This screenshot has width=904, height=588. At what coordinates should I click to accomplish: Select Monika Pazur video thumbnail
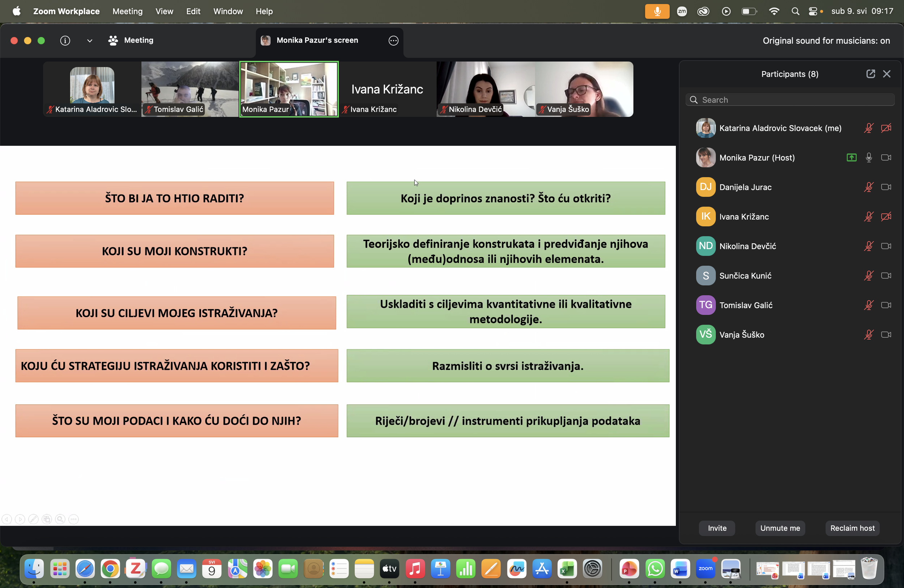[289, 89]
